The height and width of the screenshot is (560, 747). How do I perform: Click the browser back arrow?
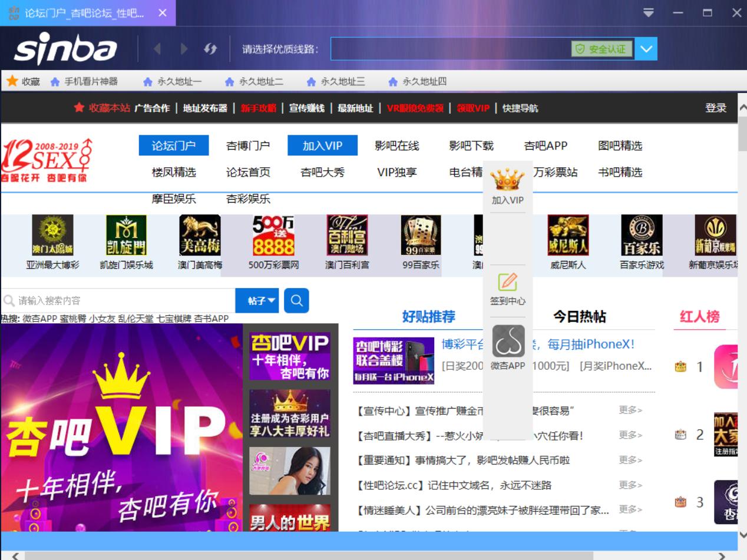157,49
